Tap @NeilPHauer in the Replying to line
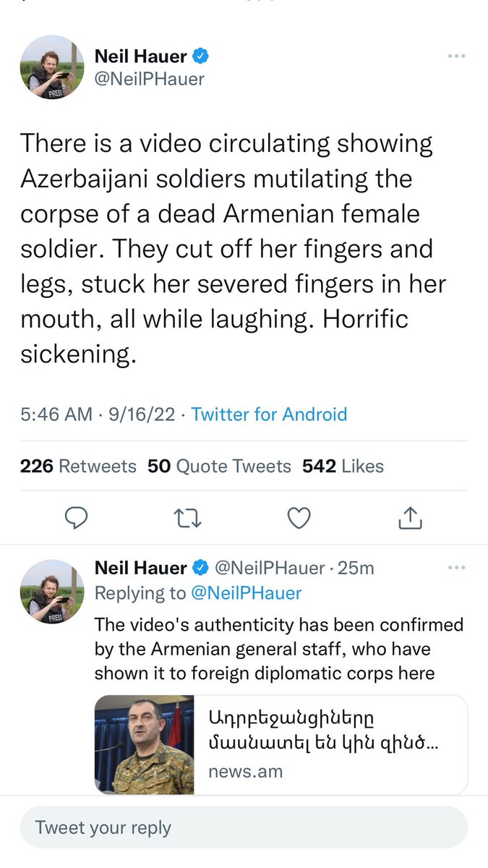488x868 pixels. pos(246,593)
